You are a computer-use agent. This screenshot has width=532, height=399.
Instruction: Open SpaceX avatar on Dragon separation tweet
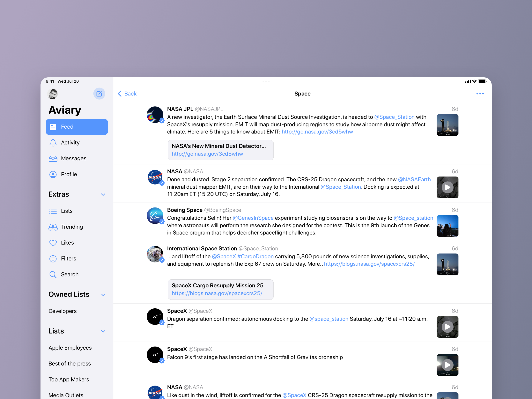click(155, 317)
